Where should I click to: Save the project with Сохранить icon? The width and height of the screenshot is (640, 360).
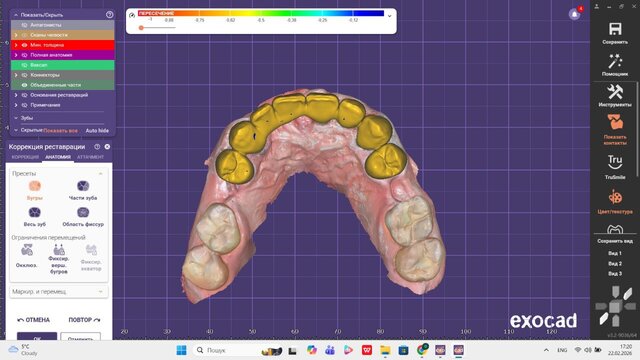[x=615, y=30]
